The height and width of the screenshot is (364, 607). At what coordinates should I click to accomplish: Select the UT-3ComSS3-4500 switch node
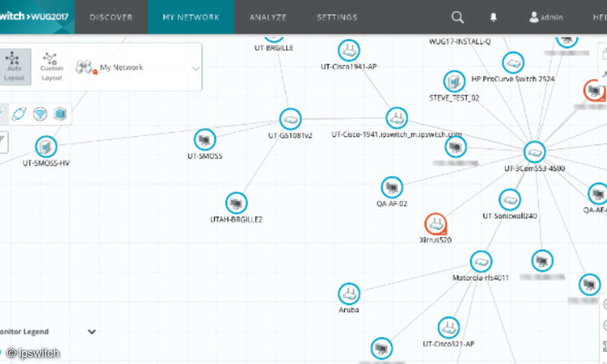[534, 152]
